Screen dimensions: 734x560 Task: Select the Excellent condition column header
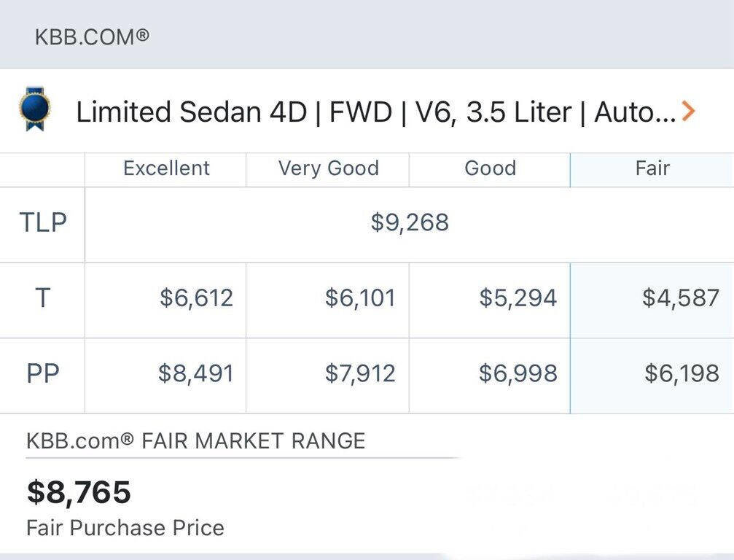point(165,168)
